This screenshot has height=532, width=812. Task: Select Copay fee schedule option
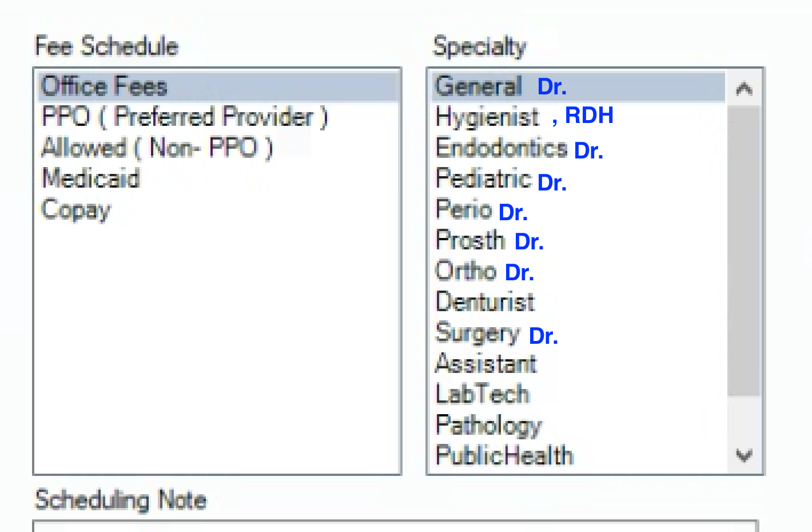click(76, 209)
